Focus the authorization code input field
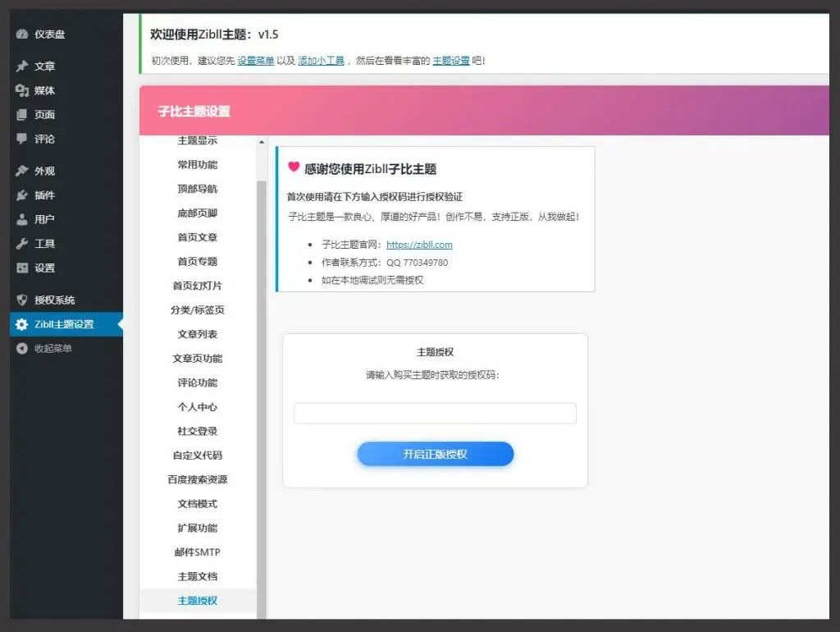Screen dimensions: 840x632 [435, 414]
